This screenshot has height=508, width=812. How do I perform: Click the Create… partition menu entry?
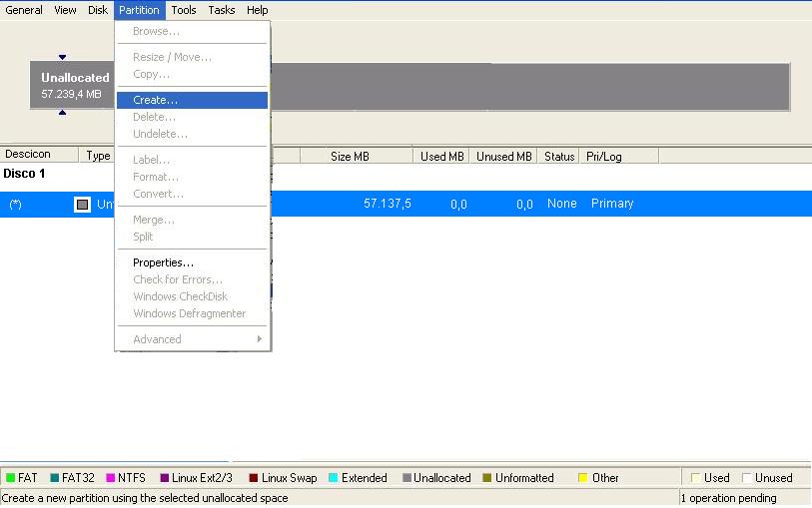(x=156, y=101)
